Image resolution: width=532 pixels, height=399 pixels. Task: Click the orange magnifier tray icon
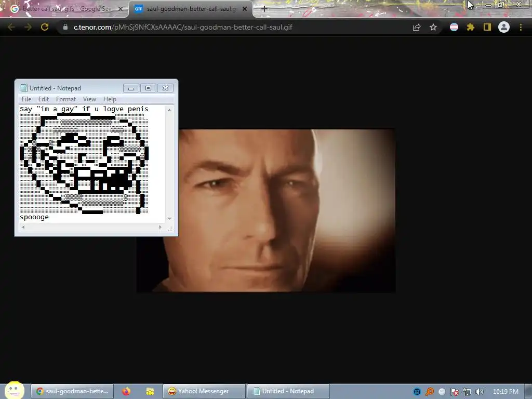(430, 392)
